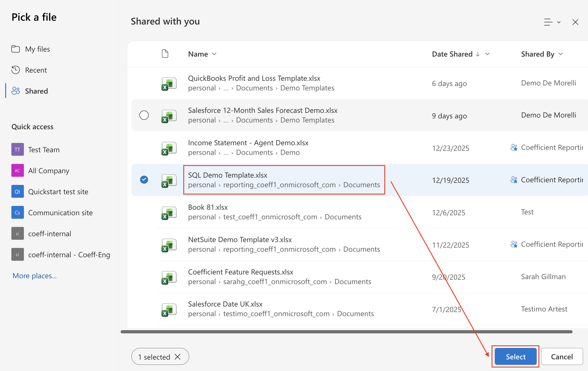Go to My files section
The width and height of the screenshot is (588, 371).
(x=37, y=49)
